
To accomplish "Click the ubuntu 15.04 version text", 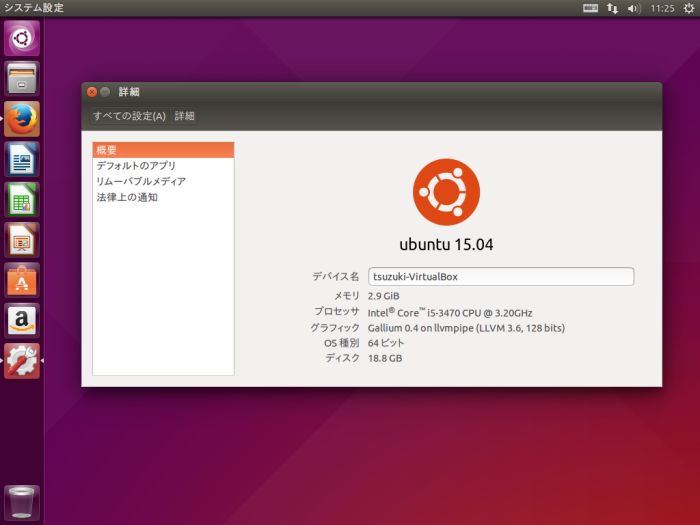I will click(446, 245).
